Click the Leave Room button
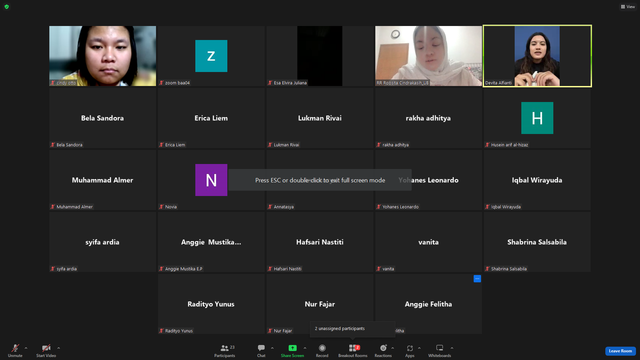The width and height of the screenshot is (640, 360). 620,351
